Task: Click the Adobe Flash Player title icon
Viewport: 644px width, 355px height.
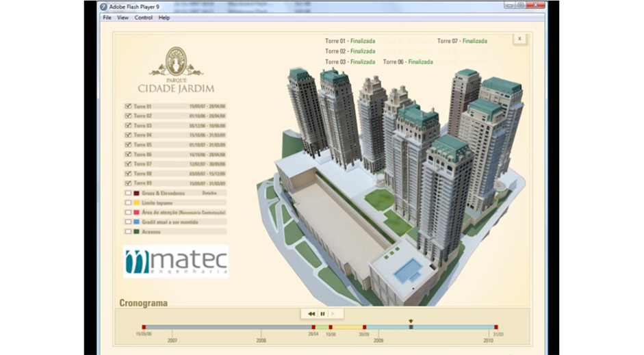Action: 104,7
